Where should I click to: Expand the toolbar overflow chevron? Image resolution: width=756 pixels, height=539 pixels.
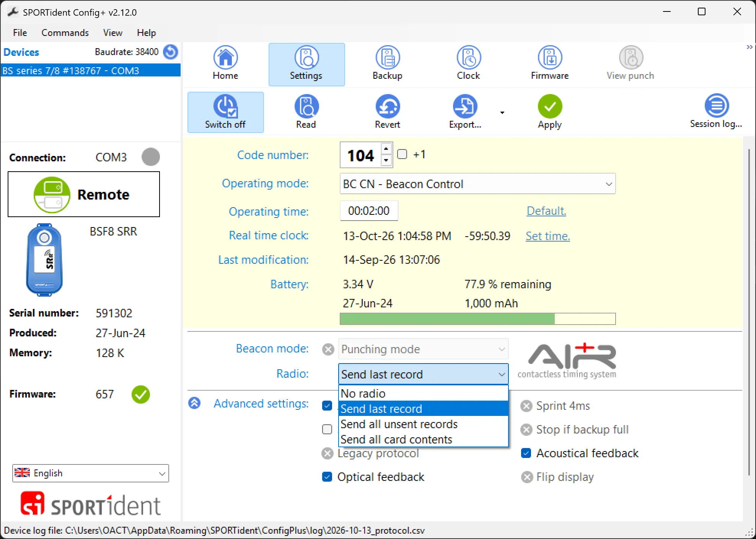point(749,47)
